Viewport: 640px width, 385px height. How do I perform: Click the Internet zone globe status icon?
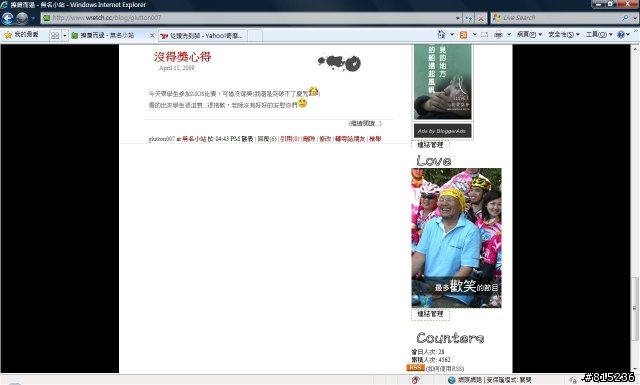point(451,380)
